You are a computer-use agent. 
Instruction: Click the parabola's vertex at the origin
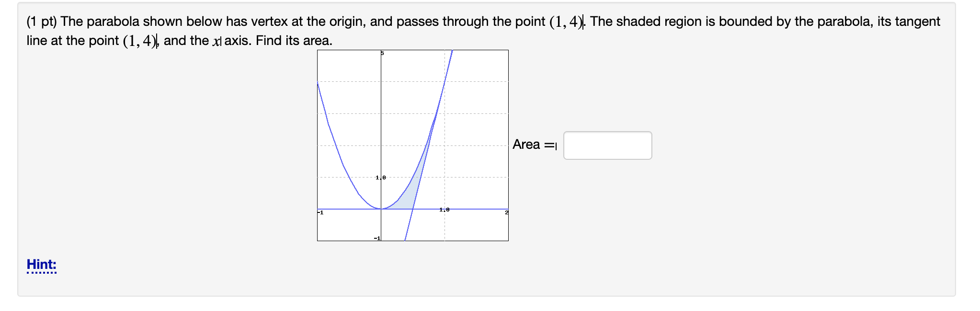tap(381, 209)
